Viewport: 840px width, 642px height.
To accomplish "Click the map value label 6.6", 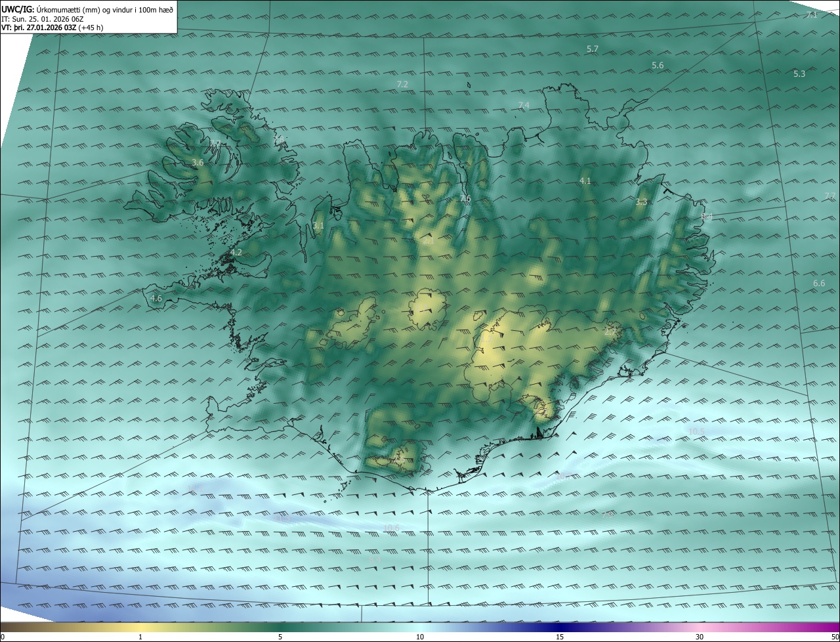I will [819, 284].
